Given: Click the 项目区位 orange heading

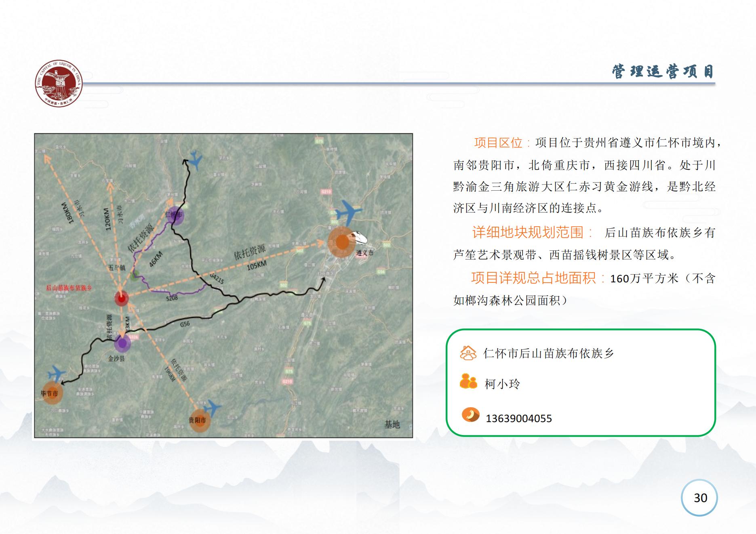Looking at the screenshot, I should [498, 143].
